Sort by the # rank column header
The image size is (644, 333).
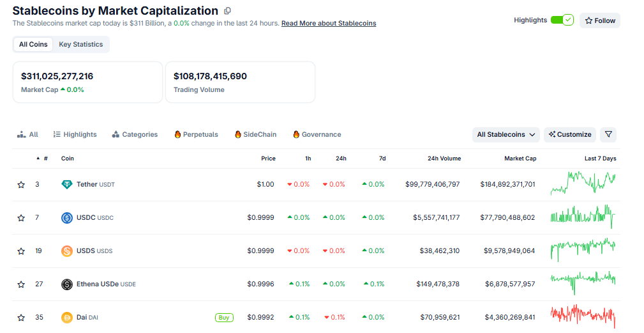[x=45, y=159]
